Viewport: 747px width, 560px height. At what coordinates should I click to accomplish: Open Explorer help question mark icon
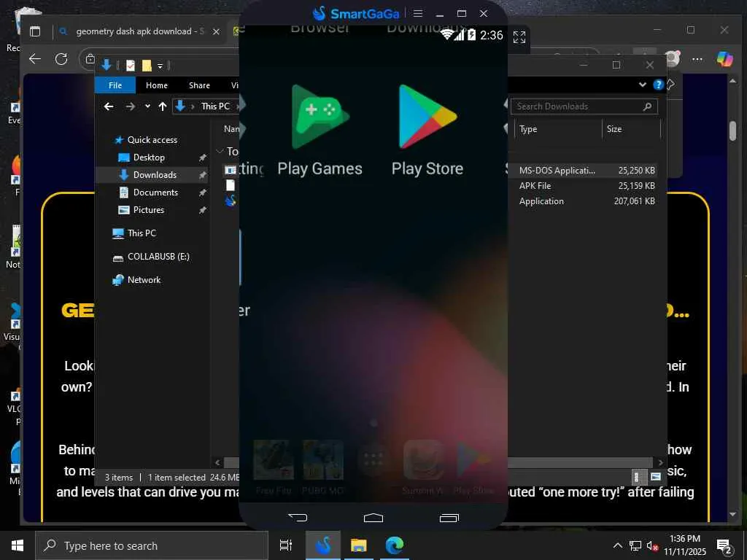pos(658,85)
